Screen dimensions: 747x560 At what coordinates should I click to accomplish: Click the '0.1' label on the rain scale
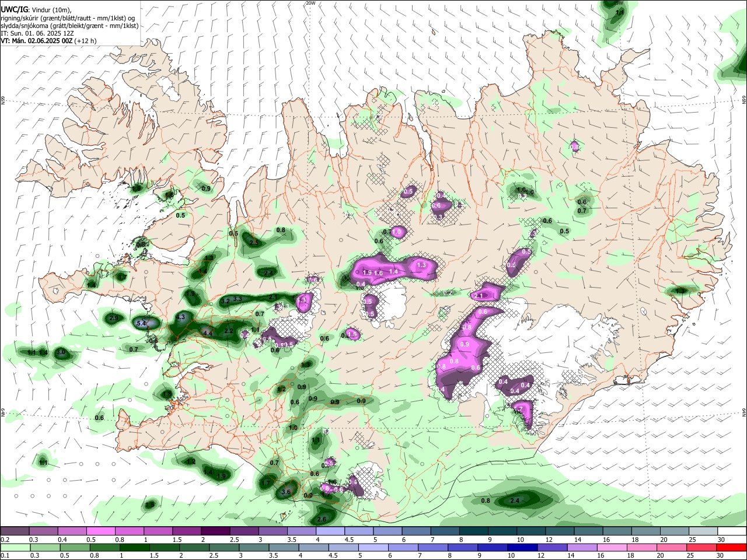click(x=5, y=556)
